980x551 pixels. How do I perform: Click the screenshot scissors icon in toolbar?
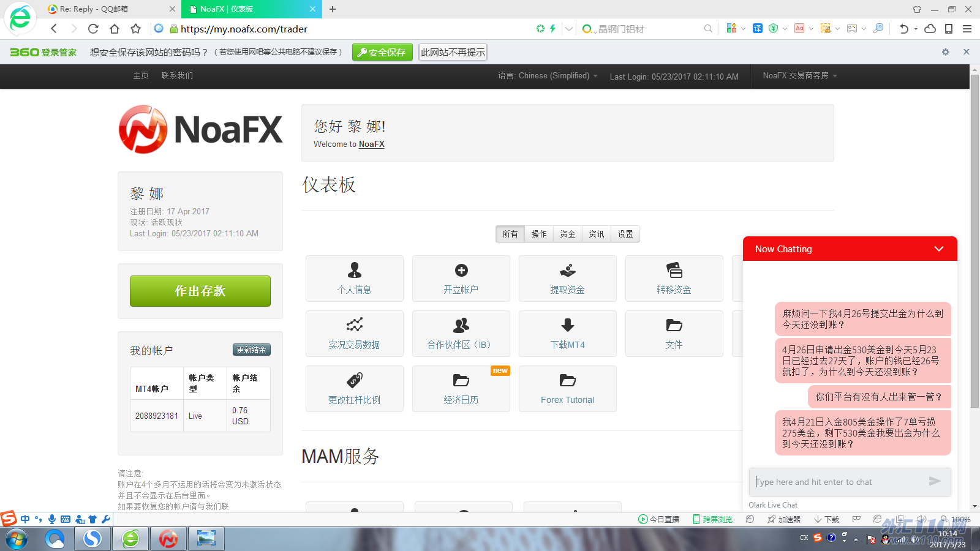(826, 28)
